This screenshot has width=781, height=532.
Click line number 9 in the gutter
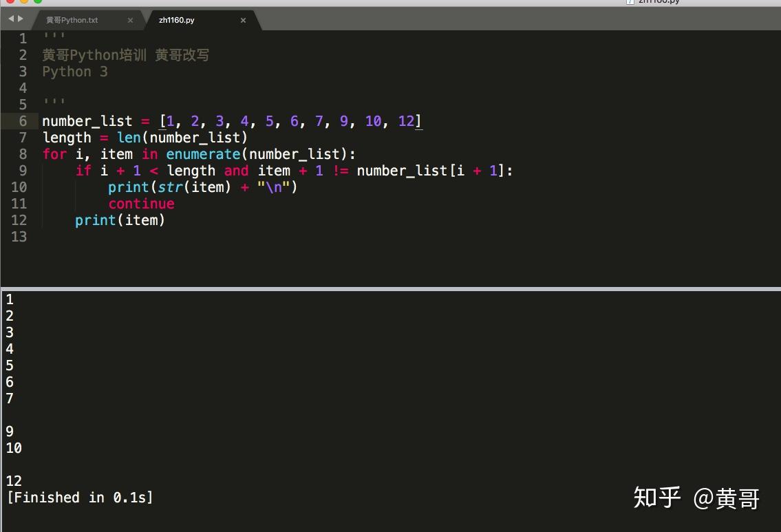[x=23, y=171]
